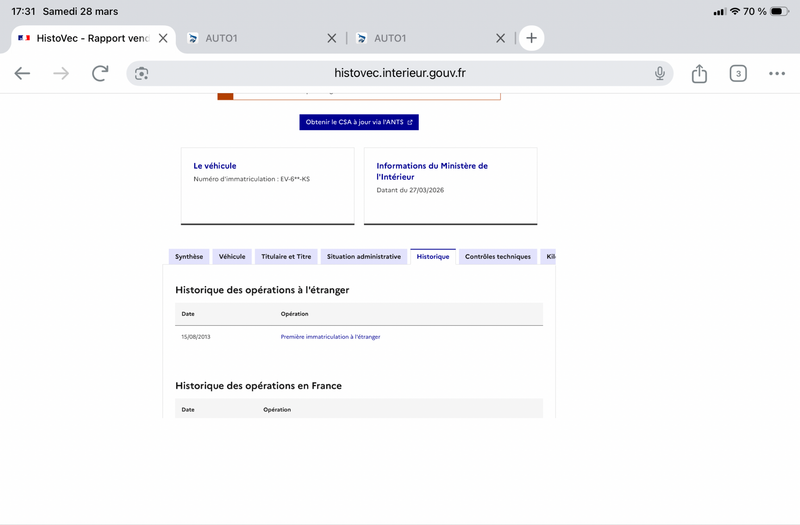Image resolution: width=800 pixels, height=525 pixels.
Task: Tap the microphone icon in address bar
Action: (x=660, y=73)
